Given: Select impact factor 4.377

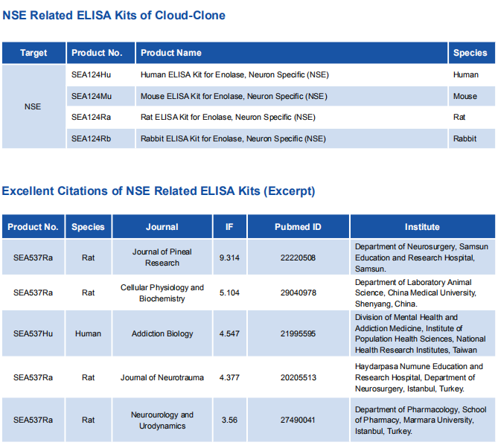Looking at the screenshot, I should pyautogui.click(x=229, y=377).
